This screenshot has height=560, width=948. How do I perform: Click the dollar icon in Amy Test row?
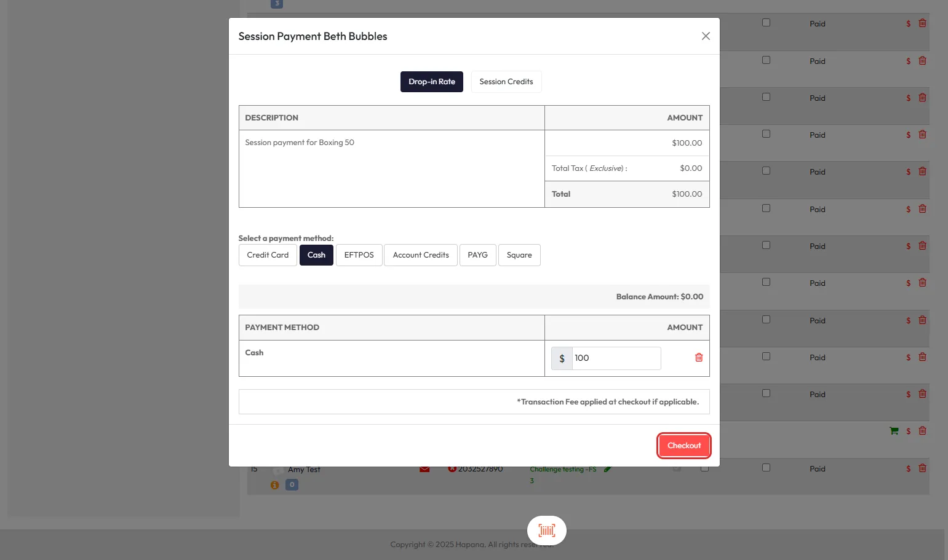point(908,469)
